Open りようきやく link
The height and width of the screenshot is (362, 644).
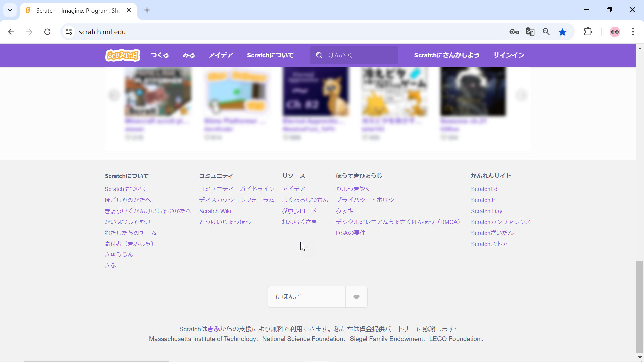point(353,189)
